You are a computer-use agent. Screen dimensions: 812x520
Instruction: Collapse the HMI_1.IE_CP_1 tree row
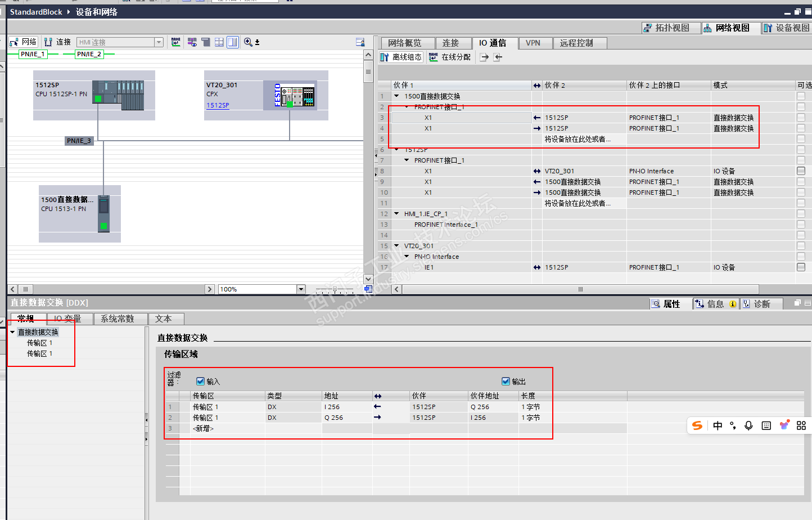point(396,214)
